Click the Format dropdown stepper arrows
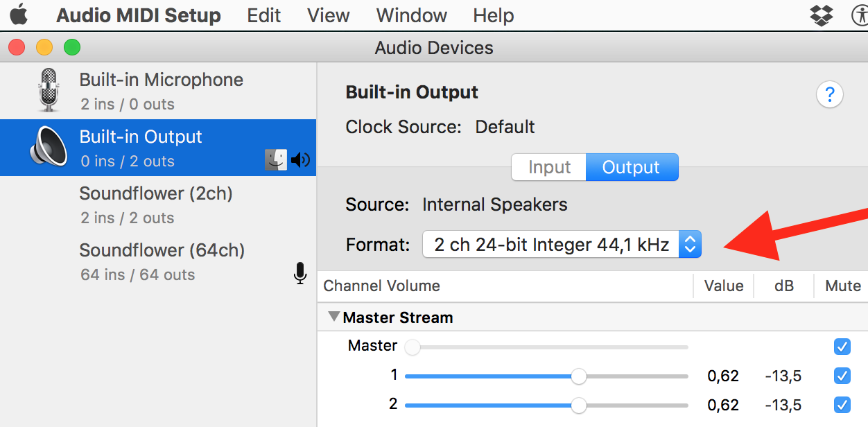 coord(690,244)
